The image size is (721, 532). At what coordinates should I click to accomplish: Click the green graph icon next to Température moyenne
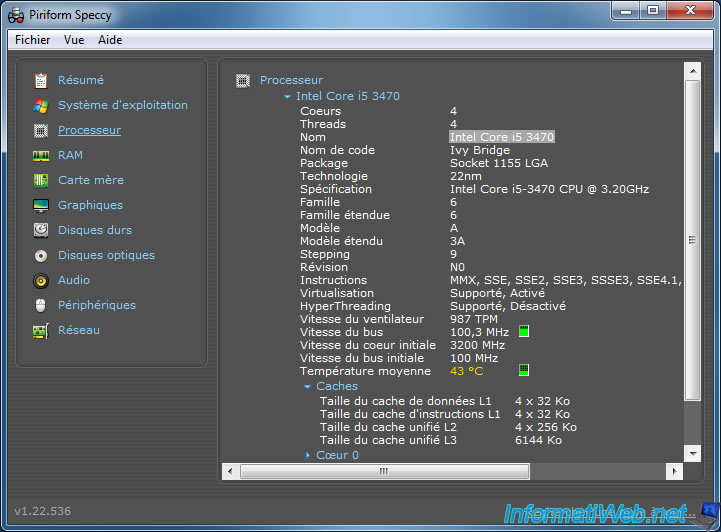pyautogui.click(x=524, y=370)
